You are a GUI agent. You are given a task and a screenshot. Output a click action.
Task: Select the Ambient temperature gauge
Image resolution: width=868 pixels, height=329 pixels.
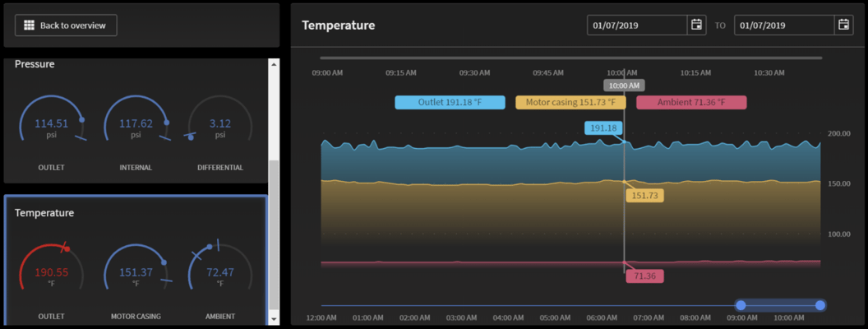tap(219, 276)
